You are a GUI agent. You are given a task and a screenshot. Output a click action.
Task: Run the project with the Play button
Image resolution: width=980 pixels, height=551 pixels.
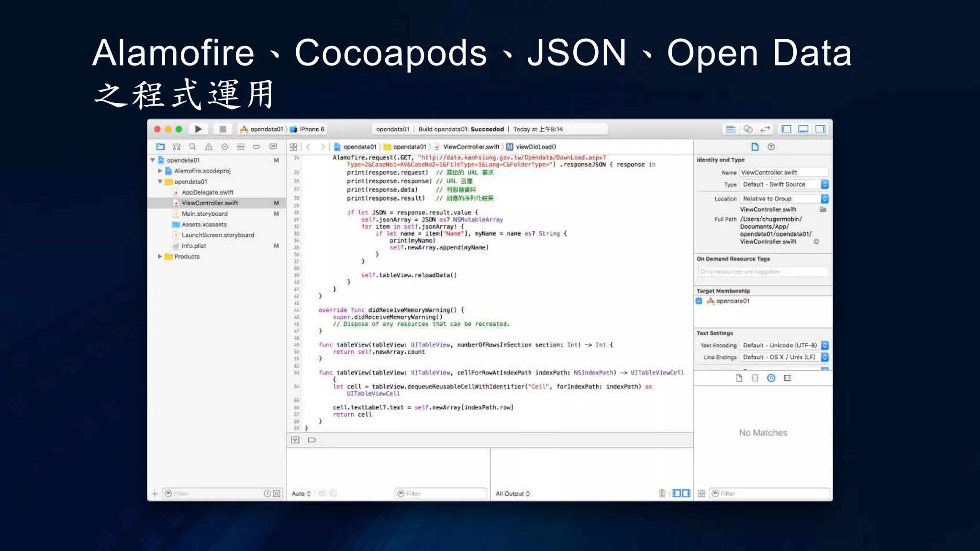(x=198, y=129)
